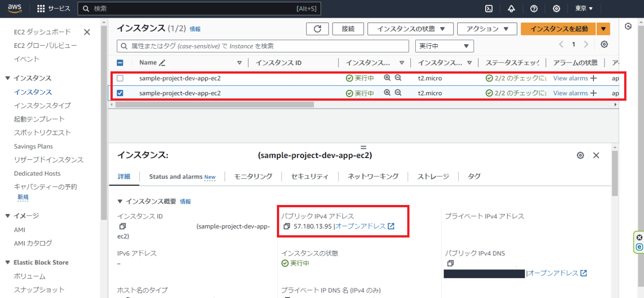Open the アクション dropdown
The image size is (644, 298).
click(487, 29)
